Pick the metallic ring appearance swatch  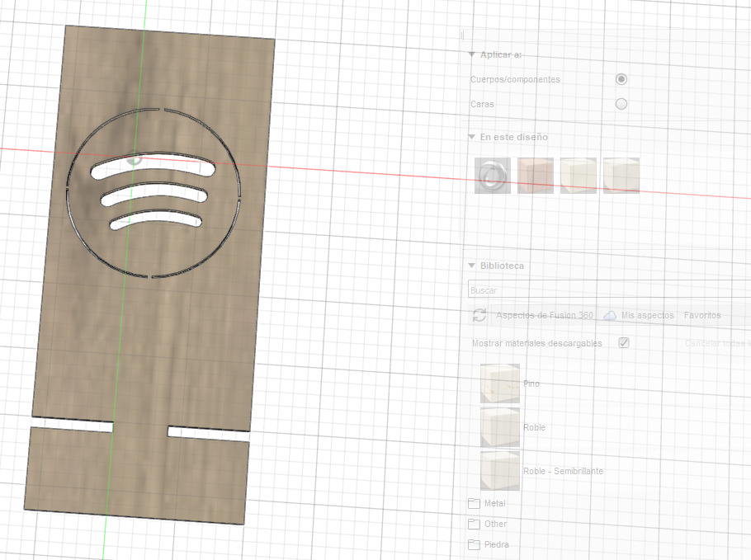tap(493, 176)
